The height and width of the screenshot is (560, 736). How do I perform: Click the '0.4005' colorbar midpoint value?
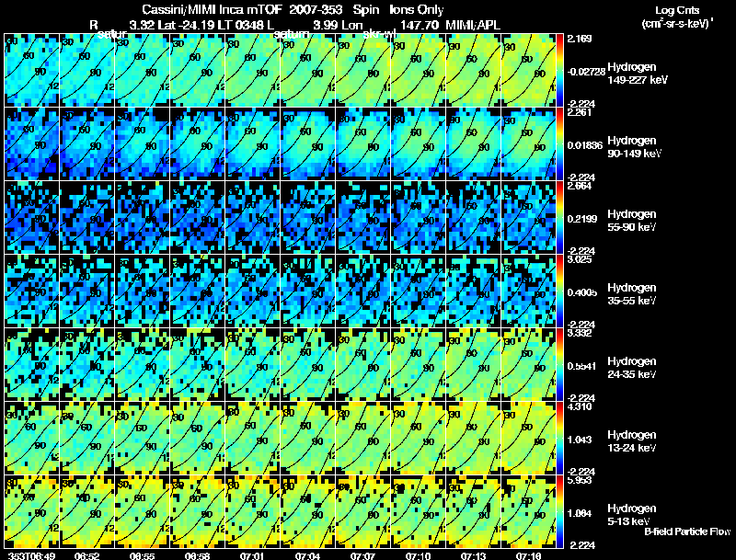click(582, 292)
